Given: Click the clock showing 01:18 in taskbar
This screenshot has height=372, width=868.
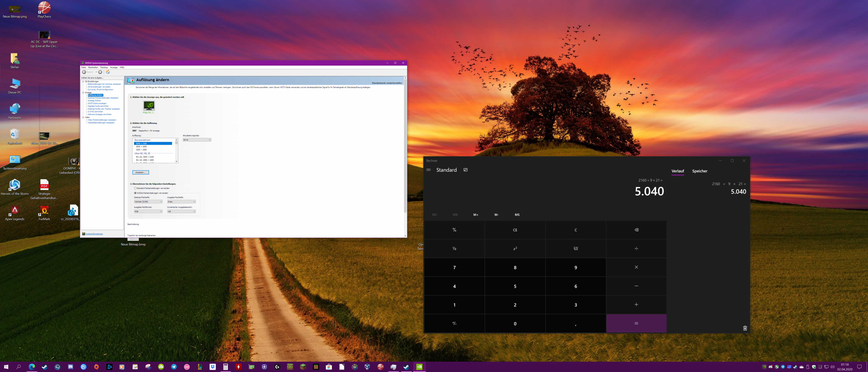Looking at the screenshot, I should [x=845, y=367].
